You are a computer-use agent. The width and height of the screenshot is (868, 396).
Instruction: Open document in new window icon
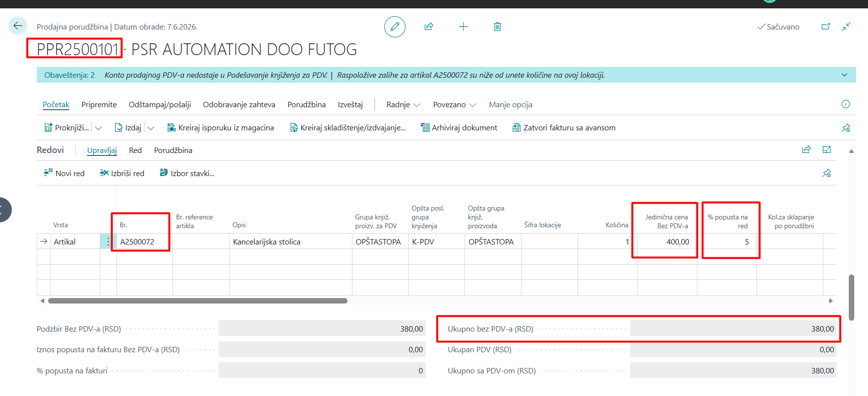[x=826, y=27]
